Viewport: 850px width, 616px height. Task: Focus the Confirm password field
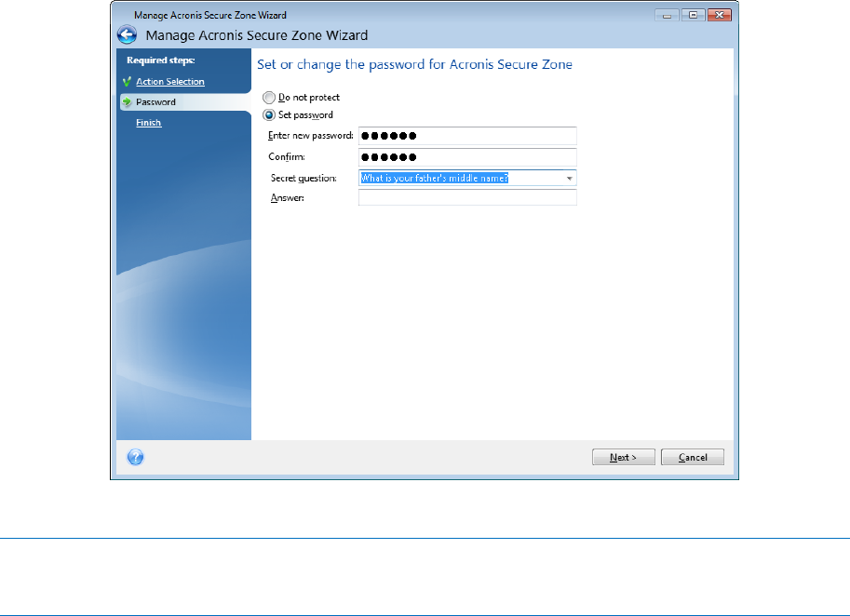click(467, 157)
